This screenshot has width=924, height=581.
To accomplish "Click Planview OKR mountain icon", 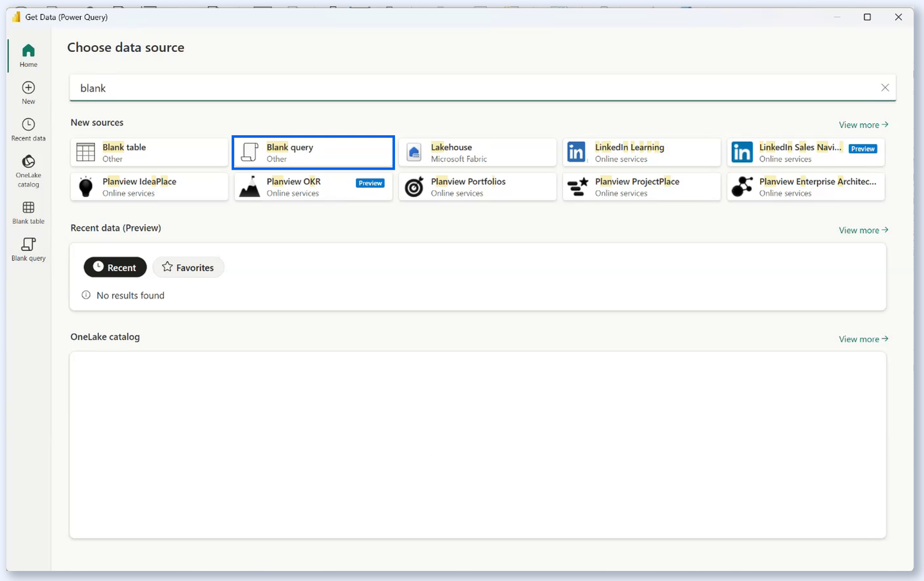I will pyautogui.click(x=250, y=187).
